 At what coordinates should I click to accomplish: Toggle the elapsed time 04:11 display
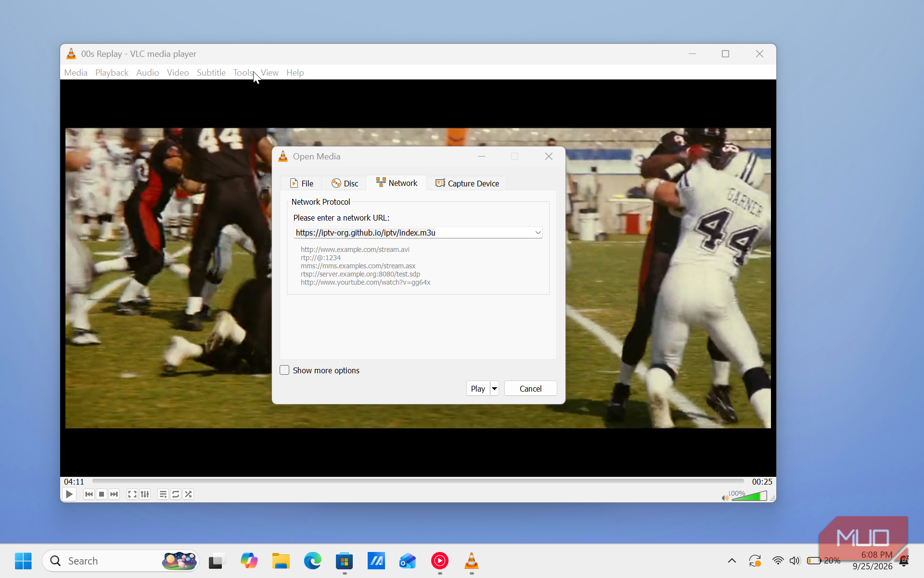[74, 482]
